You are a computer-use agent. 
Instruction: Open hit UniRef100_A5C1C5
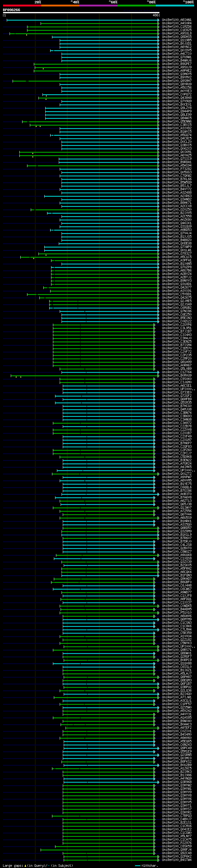(176, 257)
